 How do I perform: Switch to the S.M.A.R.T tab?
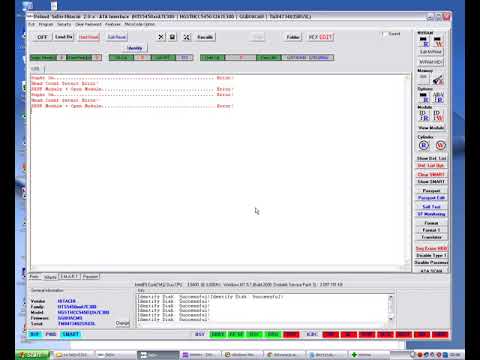pos(69,277)
